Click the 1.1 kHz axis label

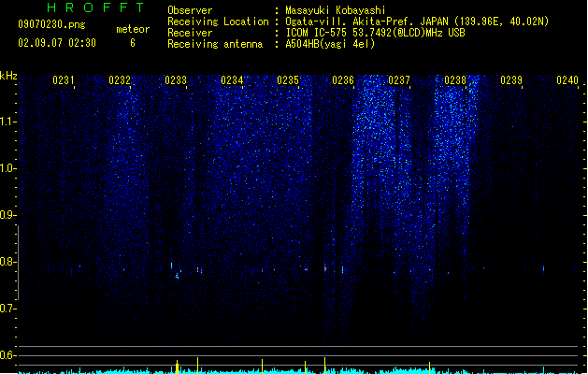pos(7,122)
